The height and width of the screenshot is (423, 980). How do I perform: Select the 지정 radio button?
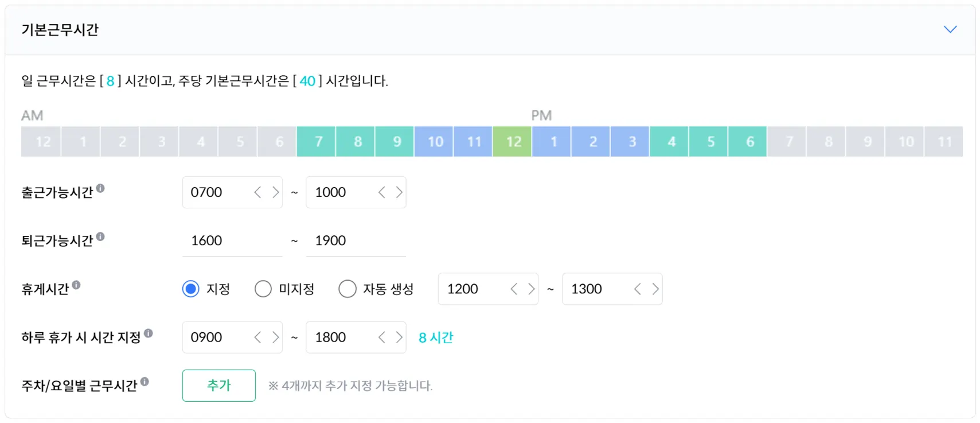pyautogui.click(x=191, y=289)
